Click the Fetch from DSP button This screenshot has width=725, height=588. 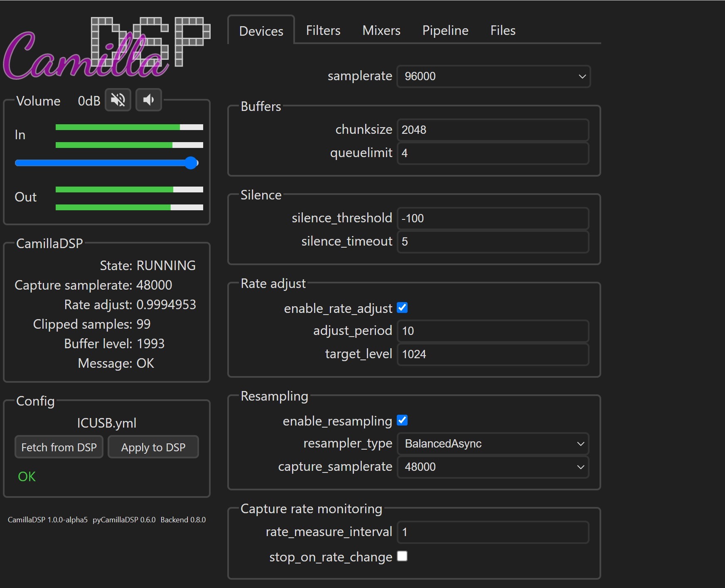click(x=59, y=447)
